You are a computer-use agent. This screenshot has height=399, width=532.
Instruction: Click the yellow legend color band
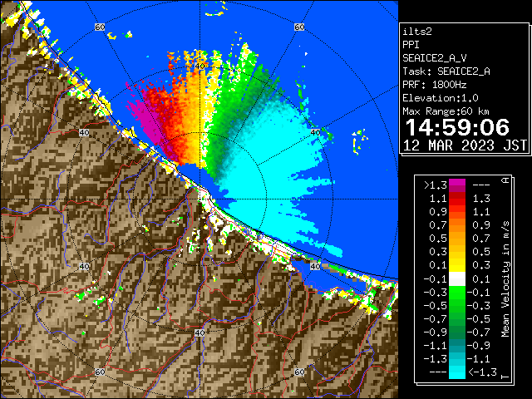457,265
